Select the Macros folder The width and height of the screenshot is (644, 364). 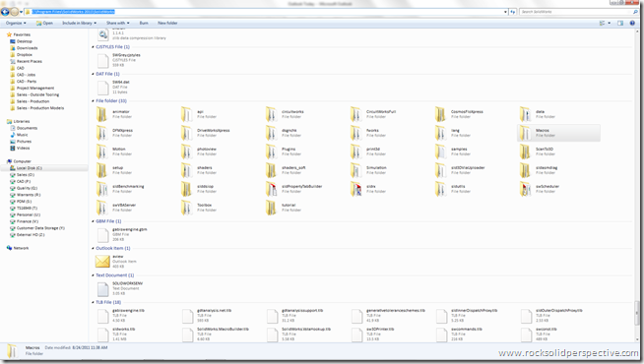point(558,133)
